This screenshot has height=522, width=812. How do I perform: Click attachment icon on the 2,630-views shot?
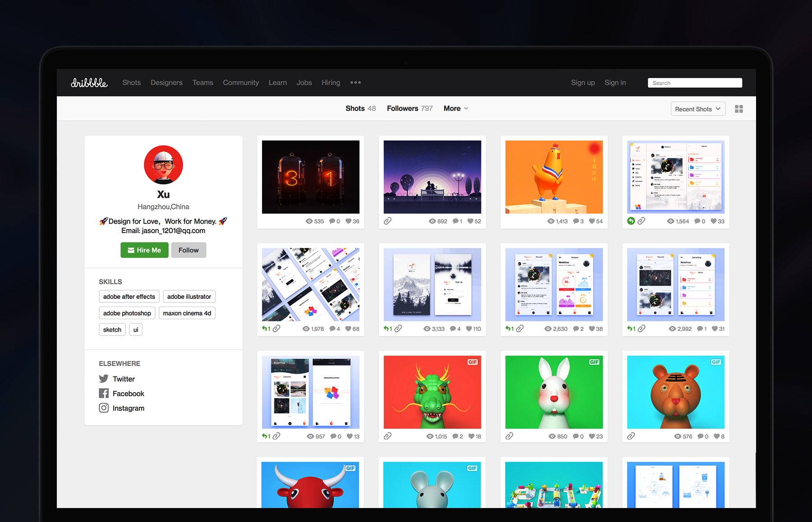[520, 329]
